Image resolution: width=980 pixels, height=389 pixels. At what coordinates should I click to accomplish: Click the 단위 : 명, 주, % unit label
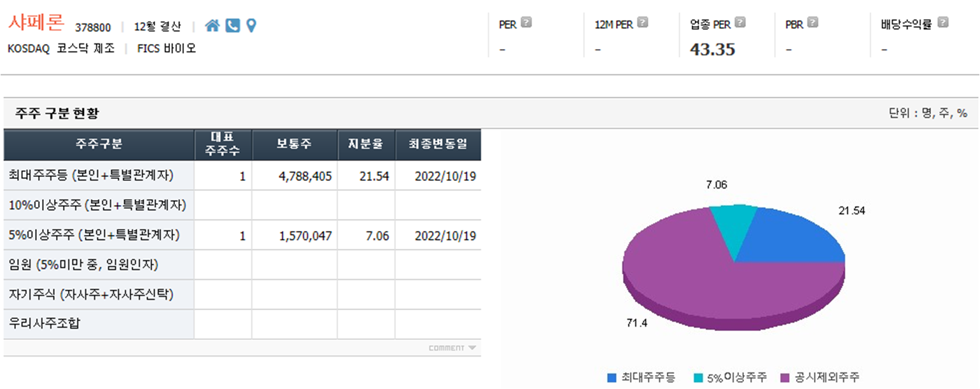click(x=928, y=113)
